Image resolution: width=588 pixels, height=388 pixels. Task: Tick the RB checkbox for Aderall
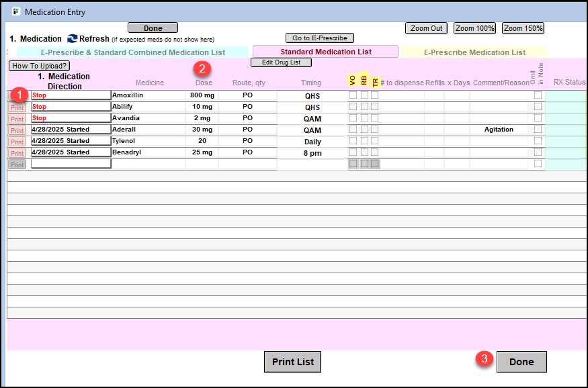coord(364,130)
